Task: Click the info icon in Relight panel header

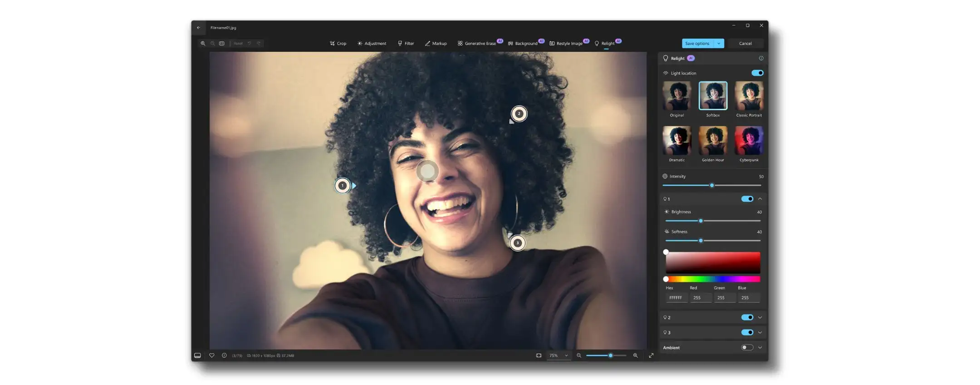Action: [x=761, y=58]
